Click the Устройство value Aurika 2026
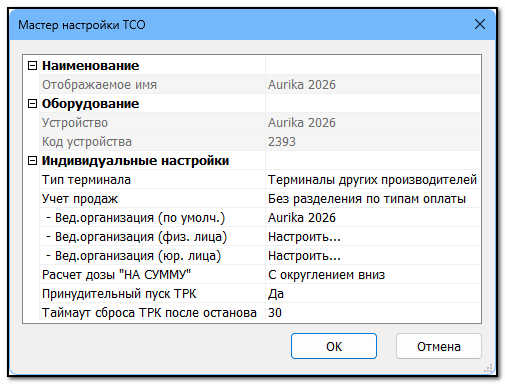This screenshot has width=505, height=384. tap(372, 123)
